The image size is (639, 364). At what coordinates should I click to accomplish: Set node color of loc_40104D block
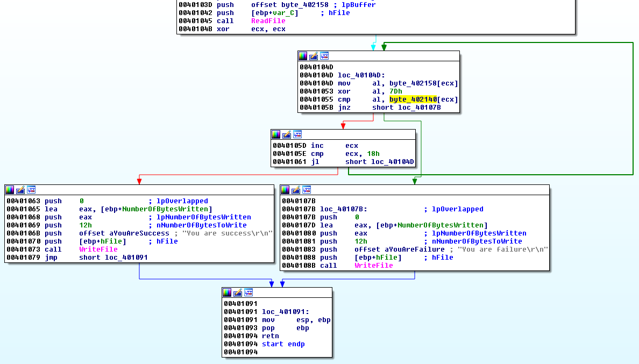[x=303, y=56]
